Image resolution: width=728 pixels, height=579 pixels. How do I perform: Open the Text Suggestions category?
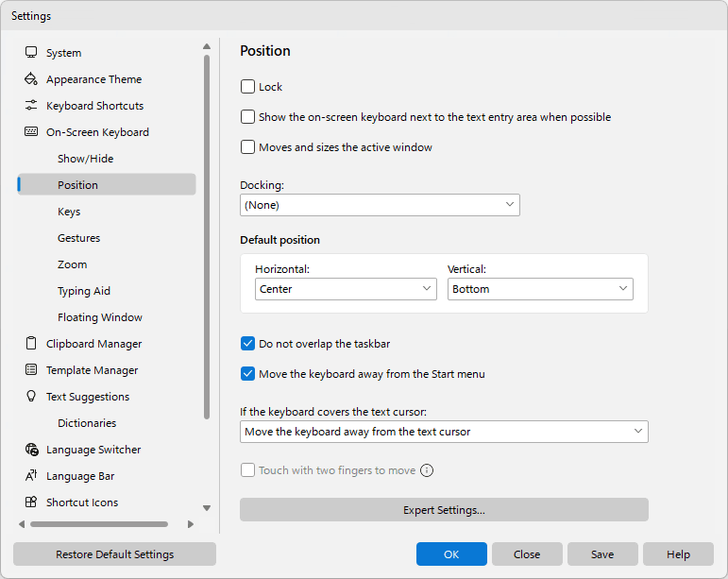[x=88, y=397]
